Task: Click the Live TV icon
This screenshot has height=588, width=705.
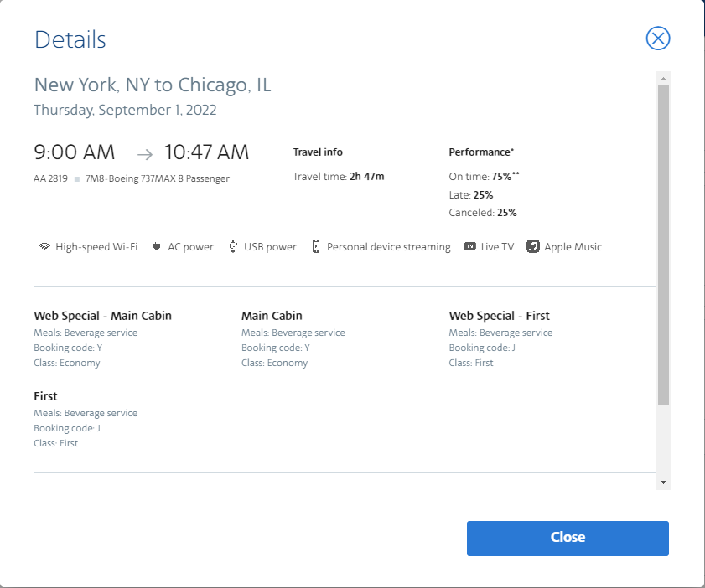Action: (470, 247)
